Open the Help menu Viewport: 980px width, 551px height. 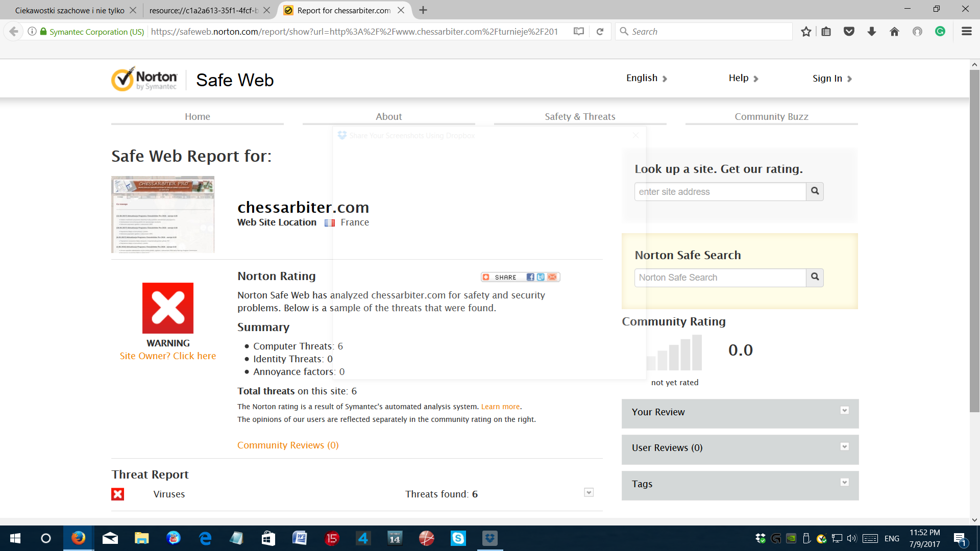[744, 78]
